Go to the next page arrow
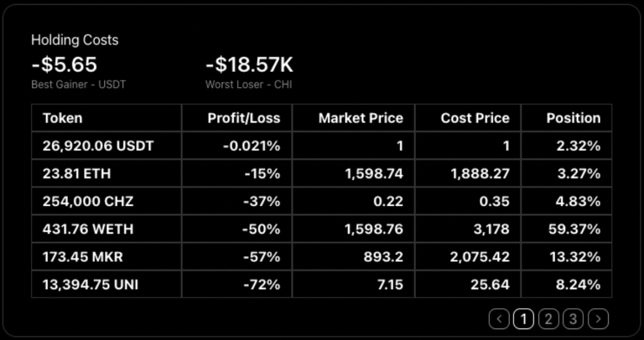Image resolution: width=644 pixels, height=340 pixels. coord(598,318)
